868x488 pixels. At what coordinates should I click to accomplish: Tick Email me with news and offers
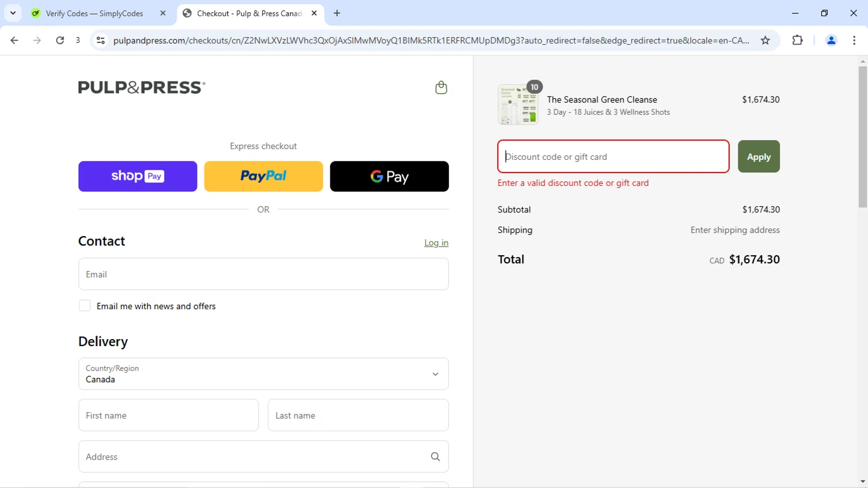coord(84,306)
